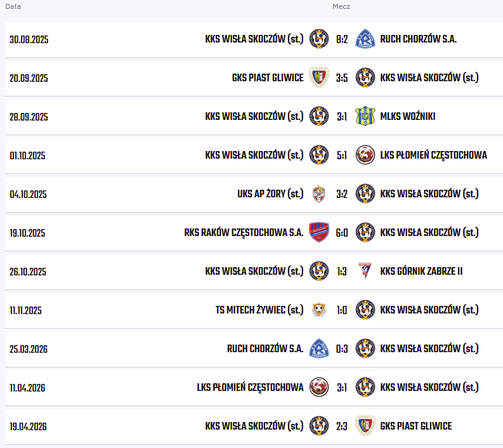Click Piast Gliwice crest in 19.04.2026 match
Image resolution: width=503 pixels, height=448 pixels.
point(365,426)
